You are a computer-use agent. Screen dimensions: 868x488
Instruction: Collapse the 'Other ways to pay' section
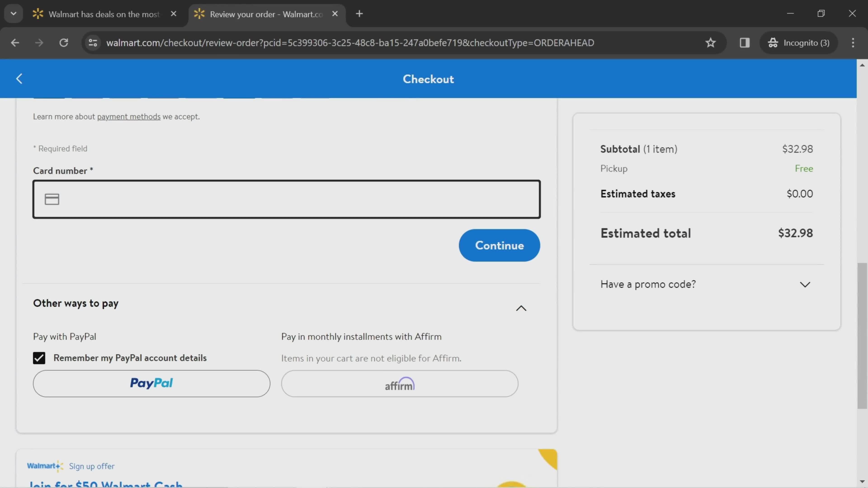click(x=521, y=308)
